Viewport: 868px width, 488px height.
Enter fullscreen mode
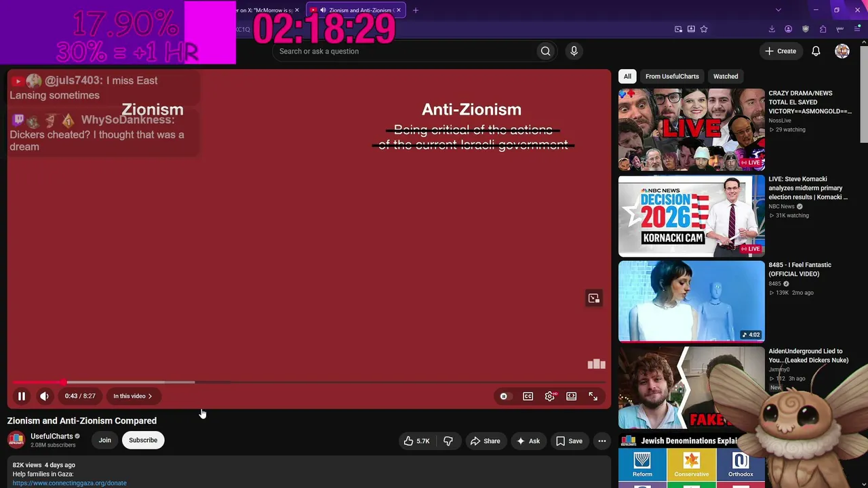pos(593,396)
